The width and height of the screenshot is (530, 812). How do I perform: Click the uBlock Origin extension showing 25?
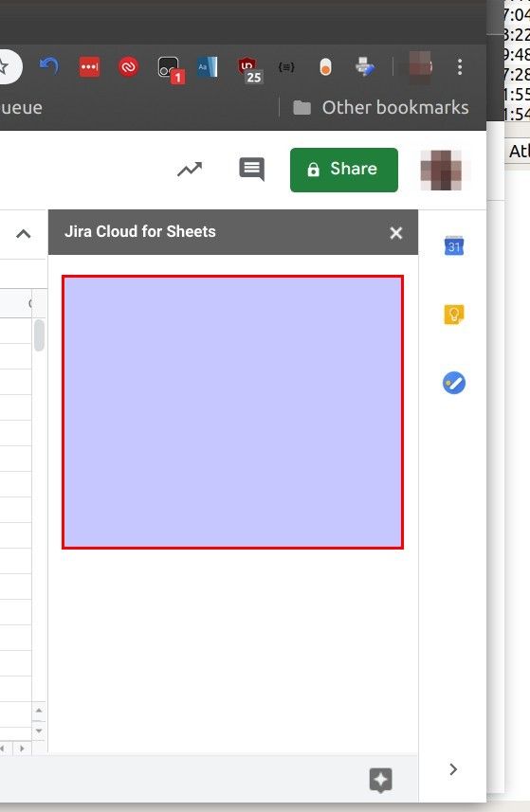click(249, 69)
